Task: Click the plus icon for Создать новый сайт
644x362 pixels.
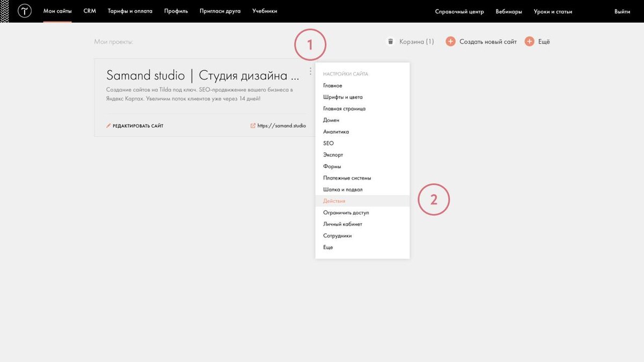Action: pos(451,41)
